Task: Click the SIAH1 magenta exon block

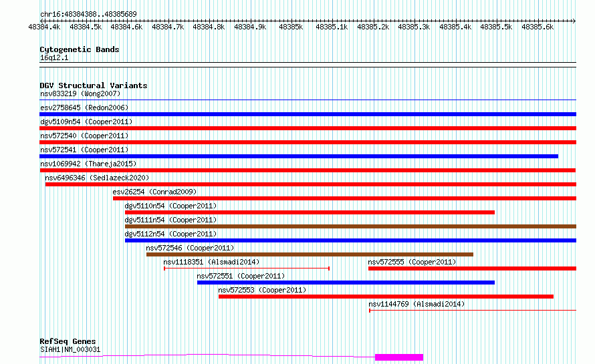Action: click(399, 357)
